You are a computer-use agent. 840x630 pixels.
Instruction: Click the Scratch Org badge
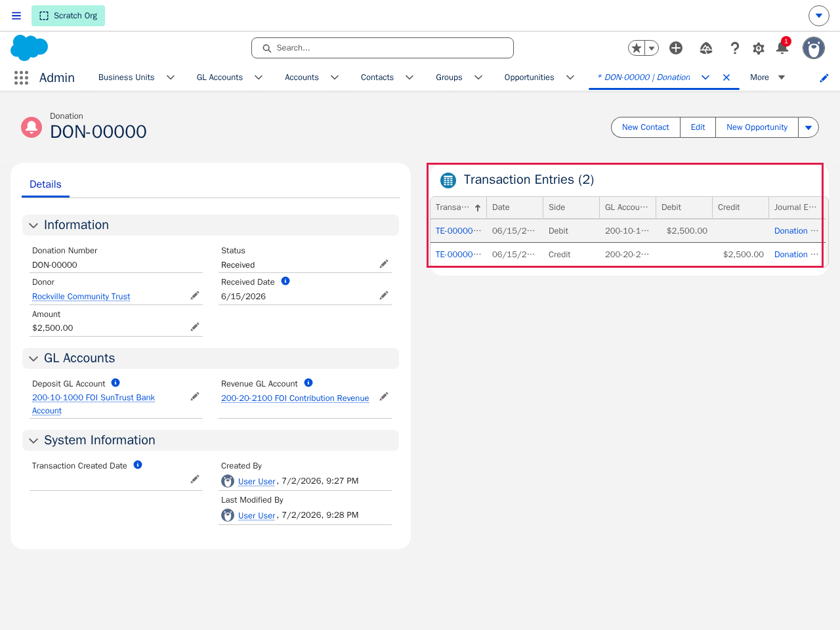coord(68,16)
